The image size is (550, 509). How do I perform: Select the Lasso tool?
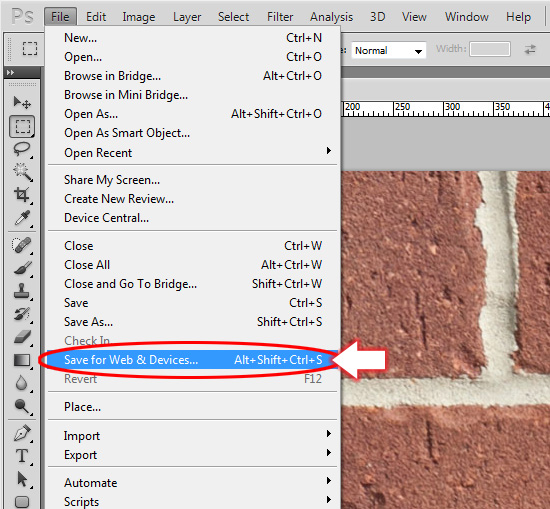(22, 149)
